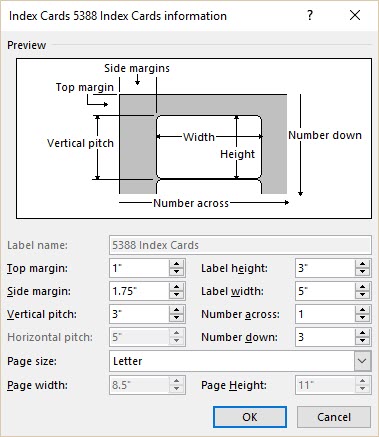The image size is (379, 437).
Task: Click the Number down input field
Action: click(x=325, y=337)
